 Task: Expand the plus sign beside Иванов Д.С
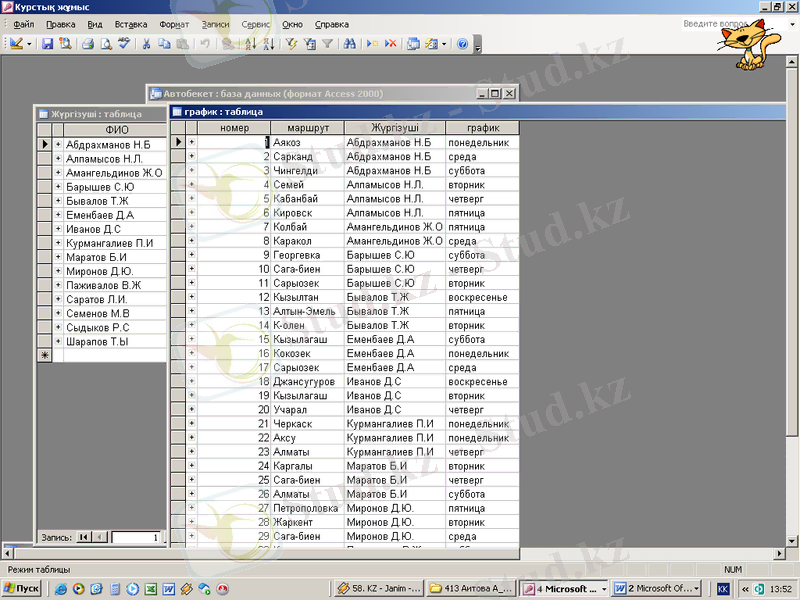pos(59,229)
